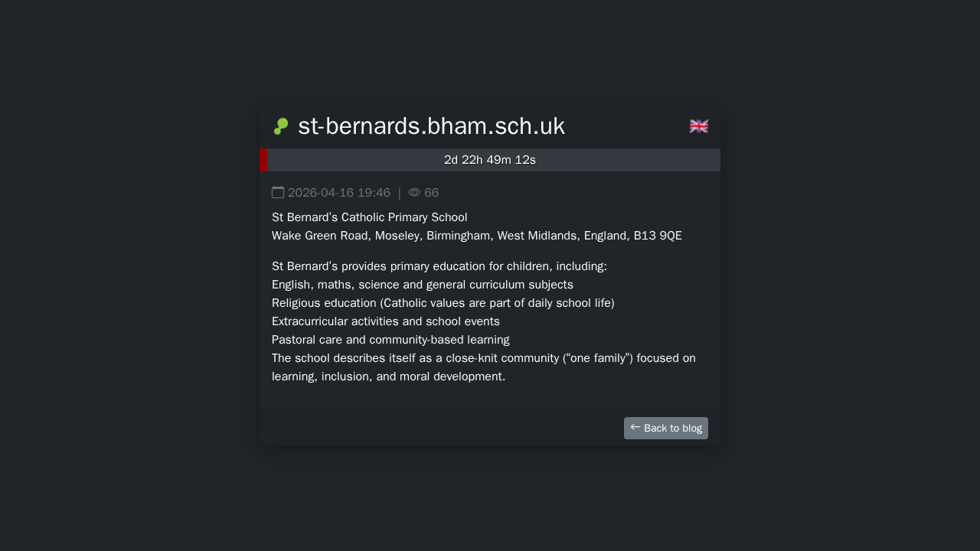Click the Wake Green Road address line
The width and height of the screenshot is (980, 551).
(476, 236)
